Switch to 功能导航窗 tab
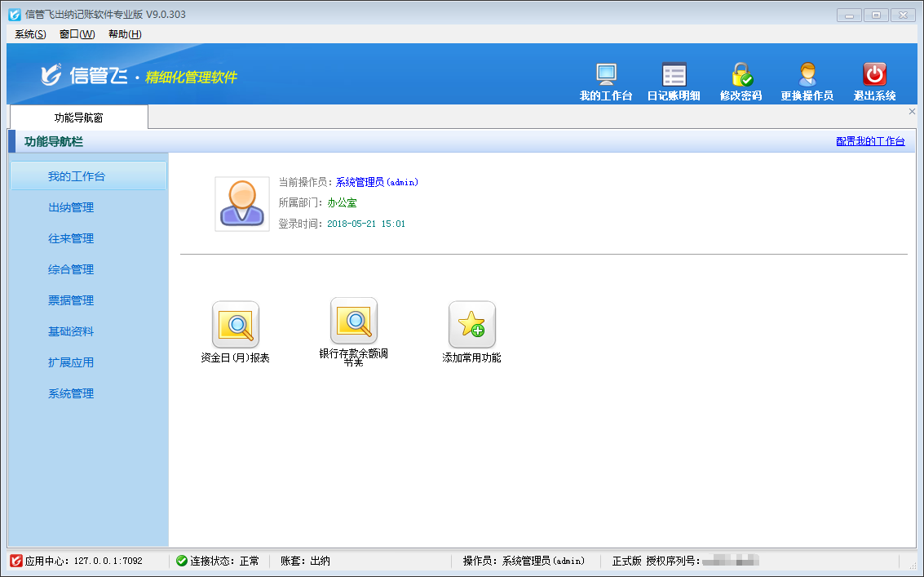Viewport: 924px width, 577px height. coord(79,118)
